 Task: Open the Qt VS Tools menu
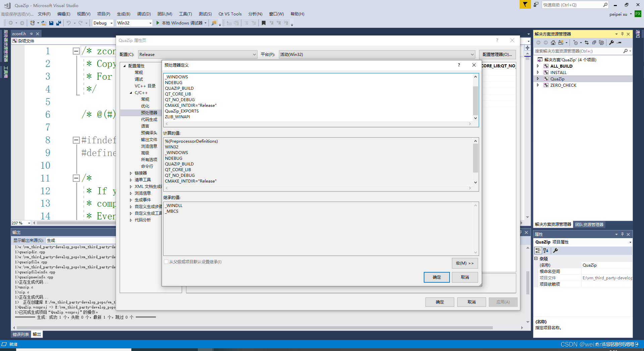tap(230, 14)
